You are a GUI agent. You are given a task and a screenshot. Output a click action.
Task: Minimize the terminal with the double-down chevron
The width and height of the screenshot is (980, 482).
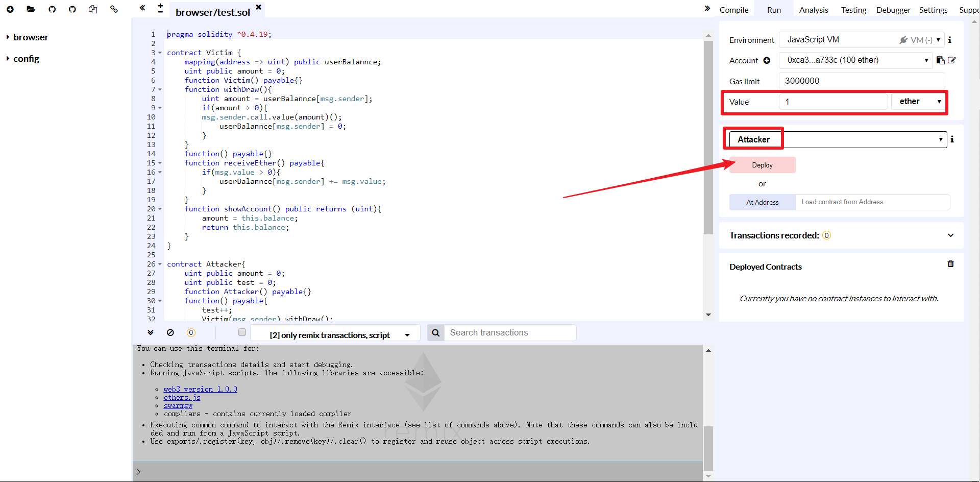(151, 332)
